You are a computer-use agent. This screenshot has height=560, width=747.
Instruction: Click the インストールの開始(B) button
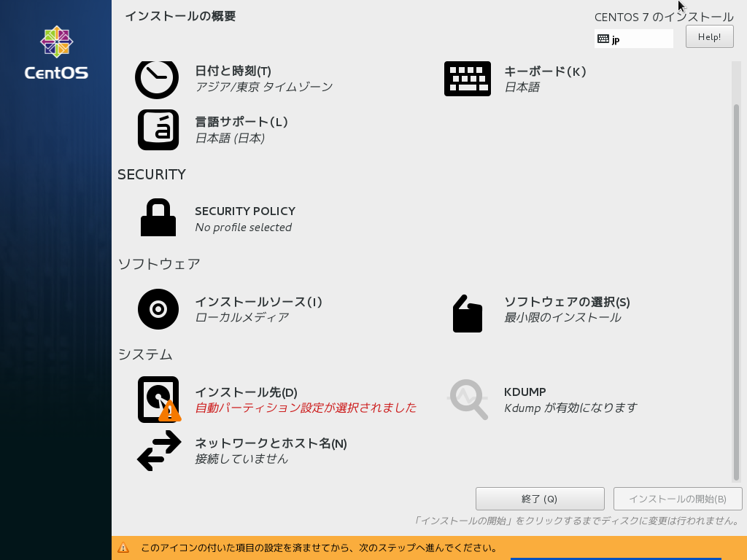(x=678, y=499)
